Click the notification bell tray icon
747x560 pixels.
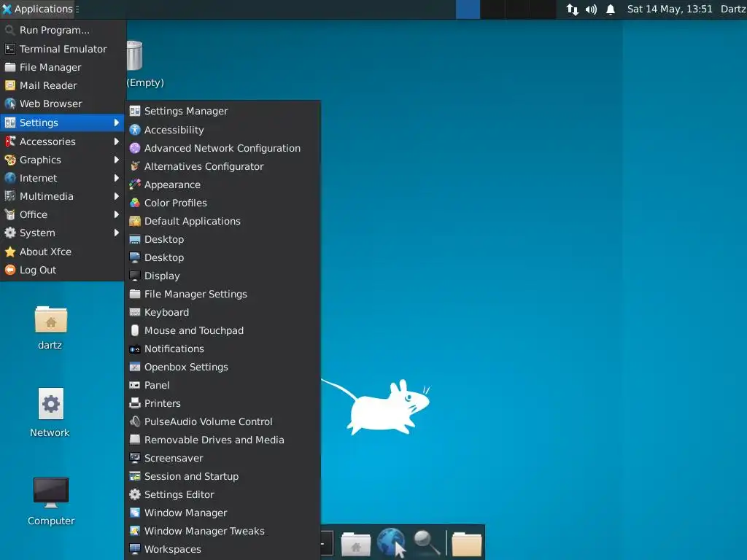pyautogui.click(x=611, y=9)
